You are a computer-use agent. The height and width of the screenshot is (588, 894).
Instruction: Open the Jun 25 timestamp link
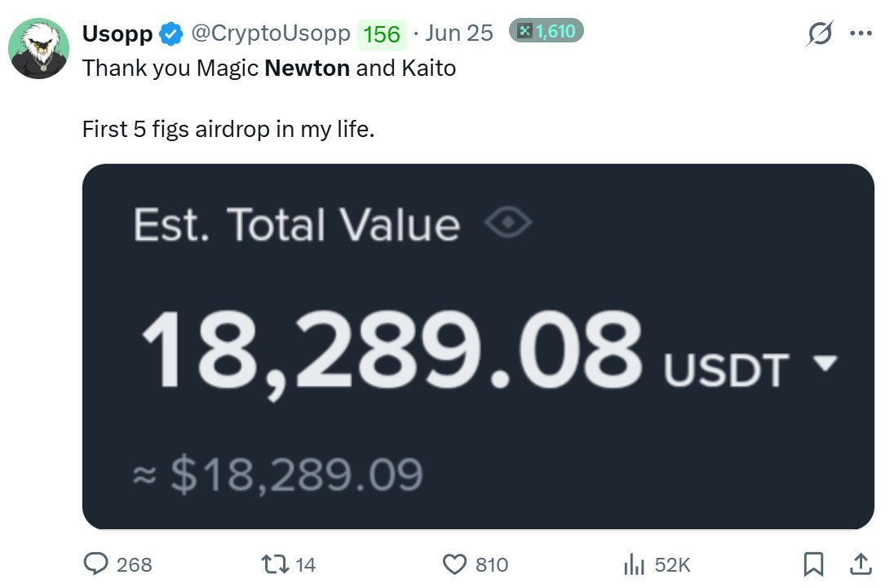tap(459, 33)
